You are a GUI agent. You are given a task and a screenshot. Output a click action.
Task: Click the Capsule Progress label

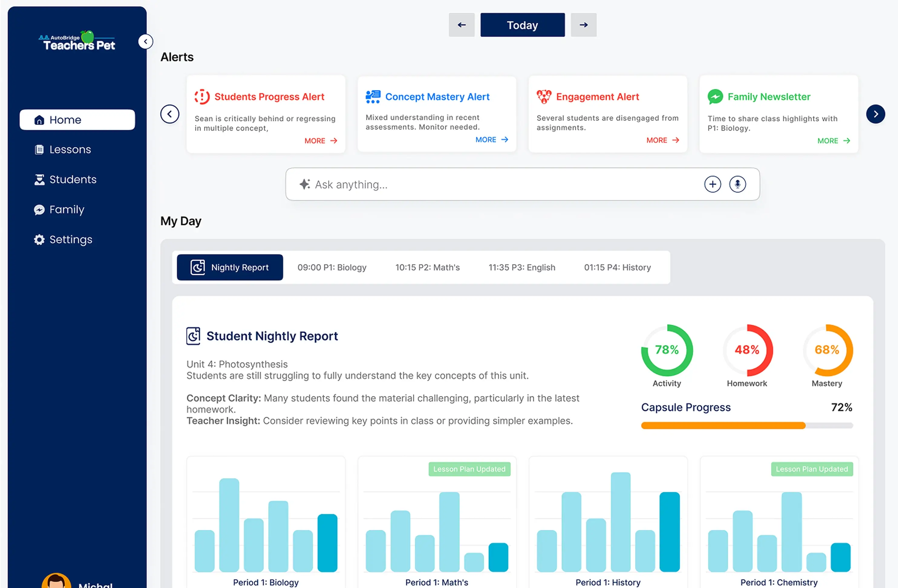pos(686,408)
